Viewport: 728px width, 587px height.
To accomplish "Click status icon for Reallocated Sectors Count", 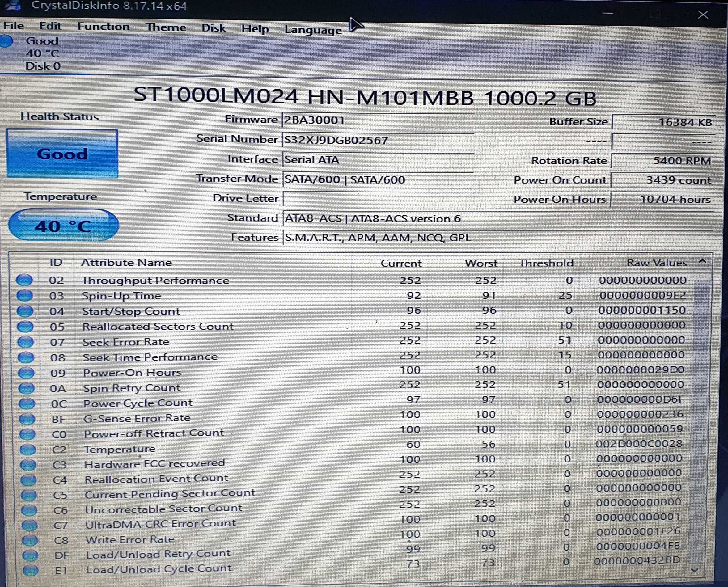I will click(25, 327).
